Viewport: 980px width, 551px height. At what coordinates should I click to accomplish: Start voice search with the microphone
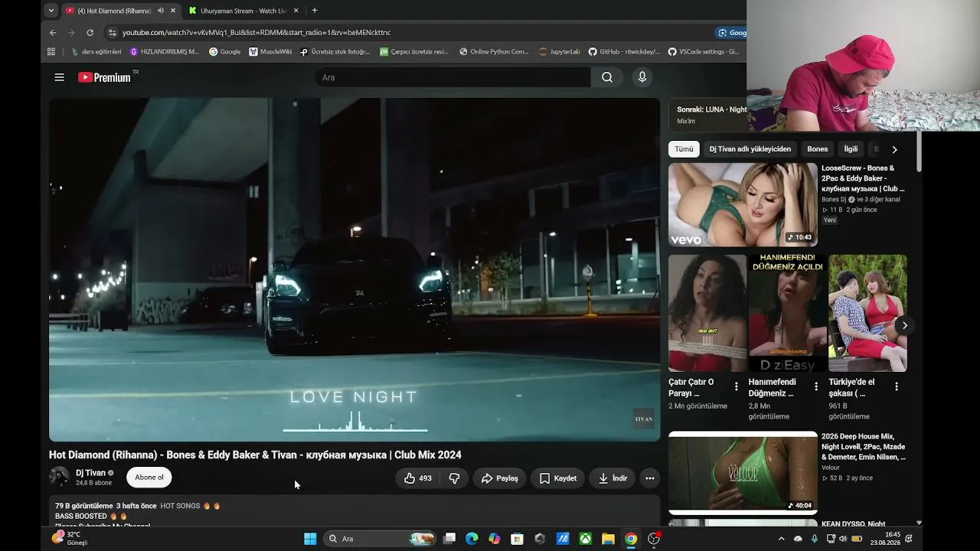(x=642, y=77)
